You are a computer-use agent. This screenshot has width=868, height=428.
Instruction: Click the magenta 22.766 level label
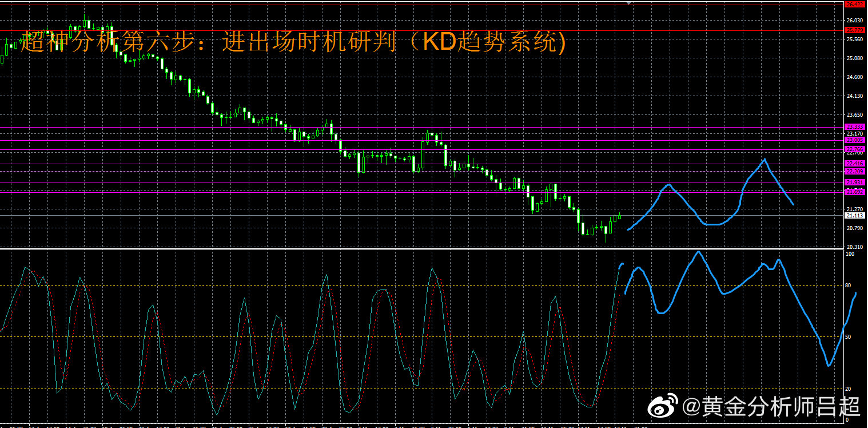pos(855,149)
